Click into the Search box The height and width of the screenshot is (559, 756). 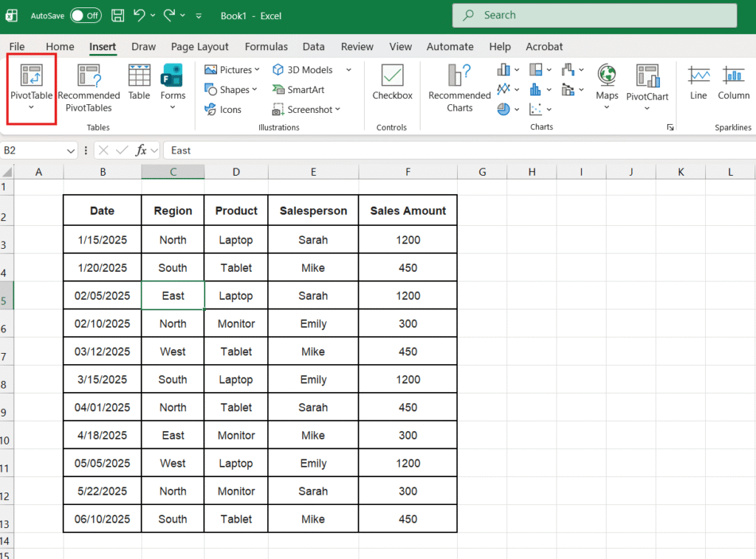pos(594,16)
